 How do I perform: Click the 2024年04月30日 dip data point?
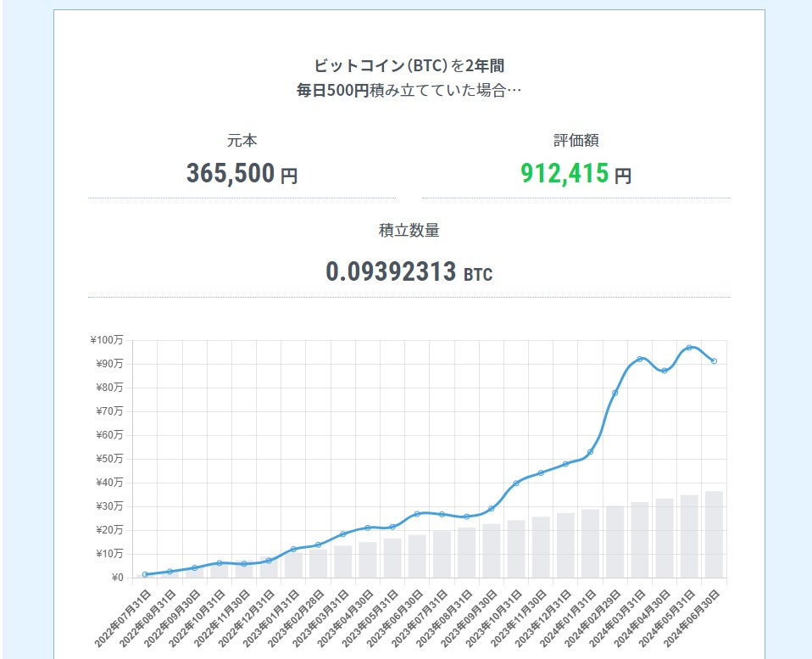coord(665,371)
